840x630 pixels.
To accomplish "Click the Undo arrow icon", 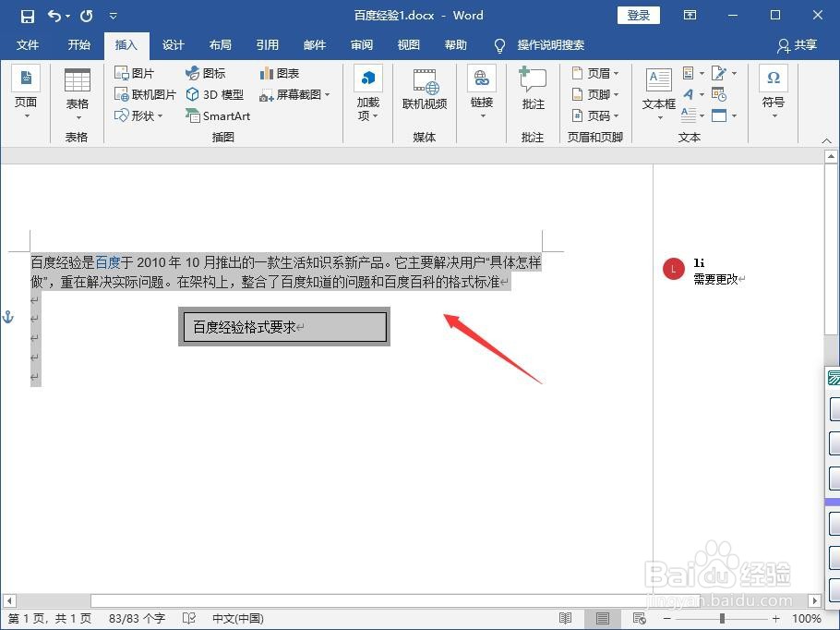I will click(54, 16).
